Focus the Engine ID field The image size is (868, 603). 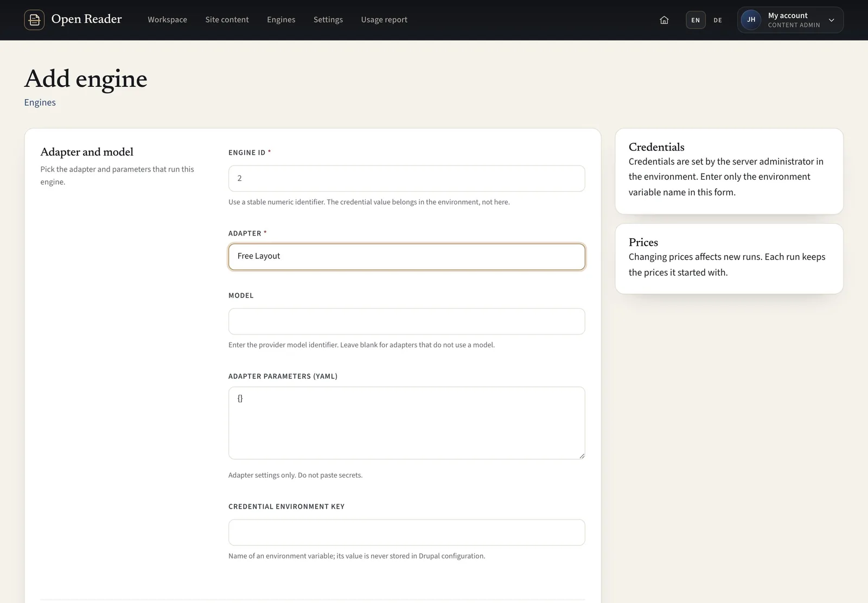tap(406, 179)
